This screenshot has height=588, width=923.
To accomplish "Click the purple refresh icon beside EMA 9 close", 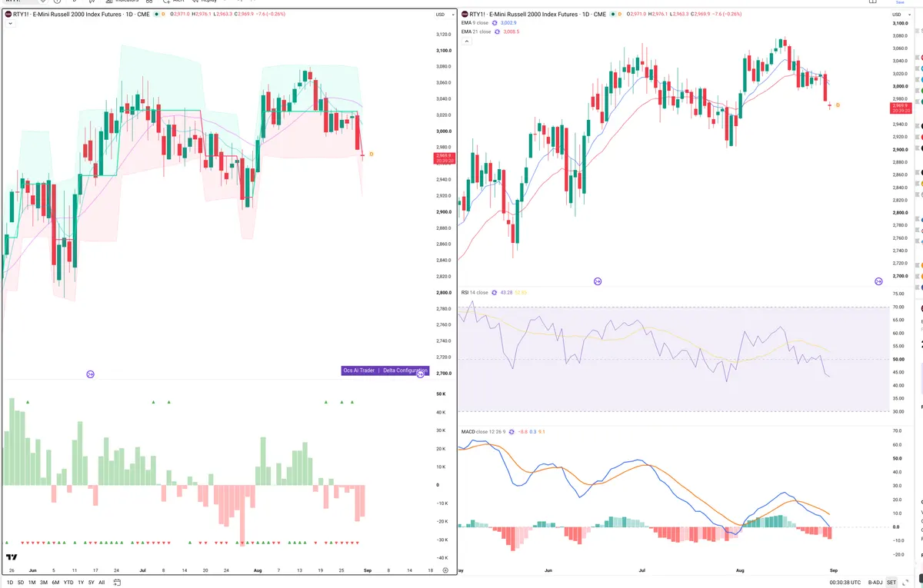I will tap(494, 23).
